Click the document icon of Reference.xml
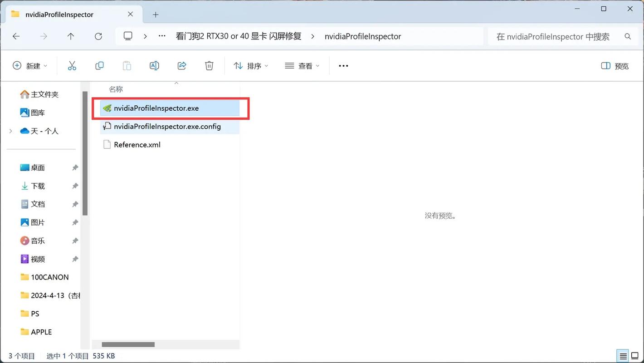Screen dimensions: 644x363 107,145
